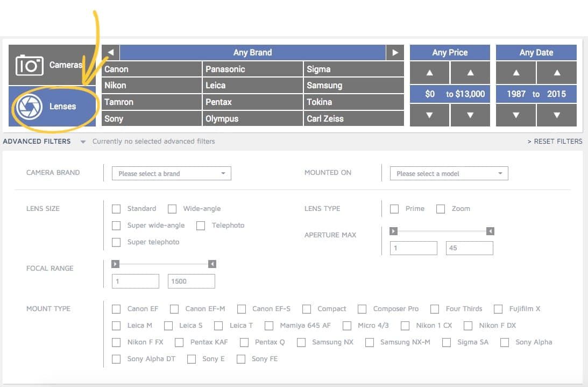Choose Tokina brand
This screenshot has width=588, height=387.
point(354,102)
